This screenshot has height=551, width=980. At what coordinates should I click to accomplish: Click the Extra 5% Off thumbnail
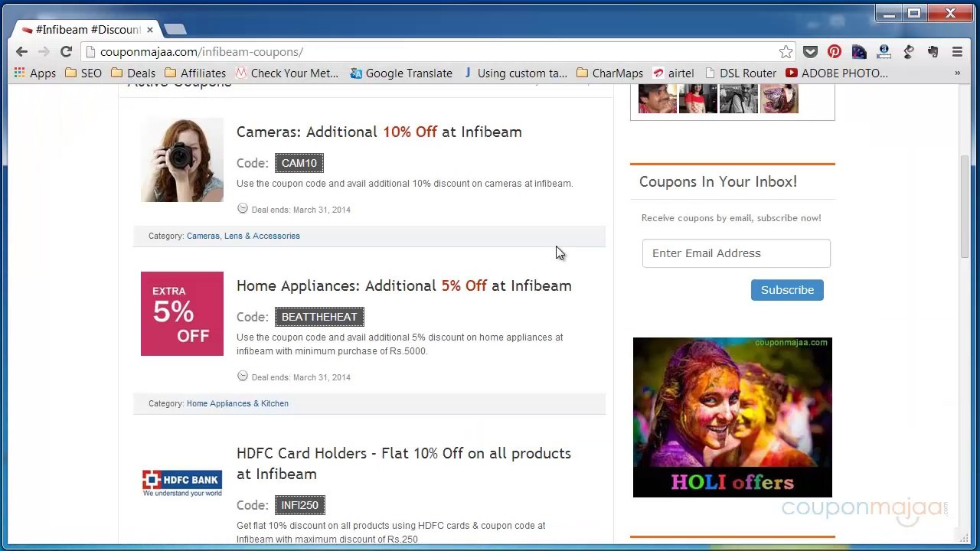(182, 314)
